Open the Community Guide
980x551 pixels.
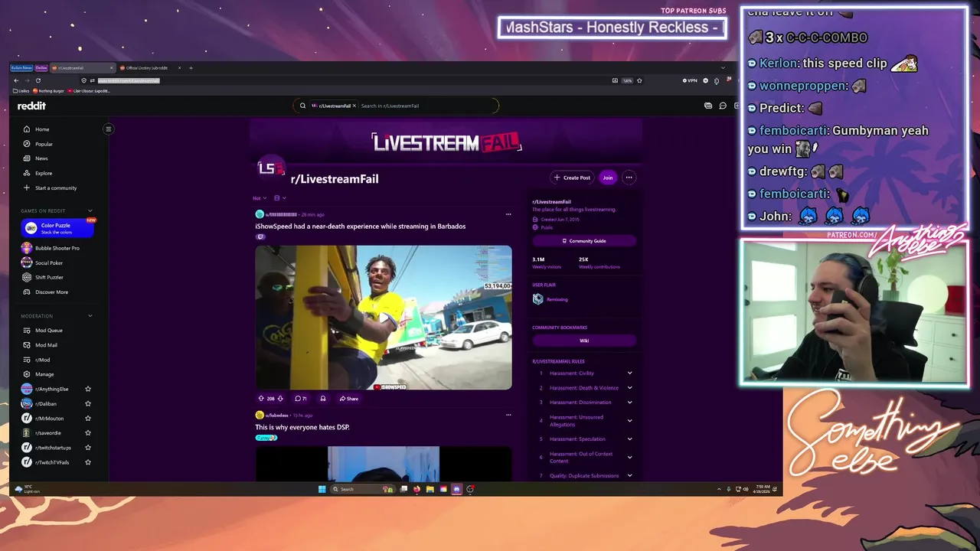tap(584, 241)
